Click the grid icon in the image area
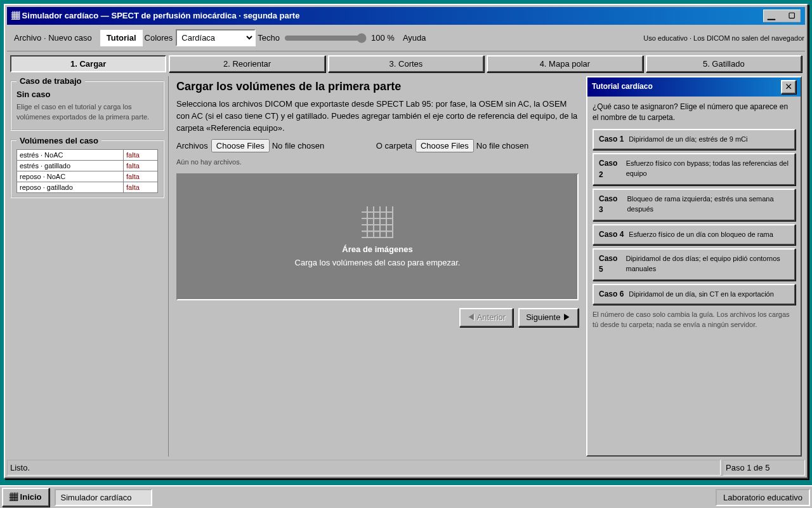812x508 pixels. [x=377, y=222]
